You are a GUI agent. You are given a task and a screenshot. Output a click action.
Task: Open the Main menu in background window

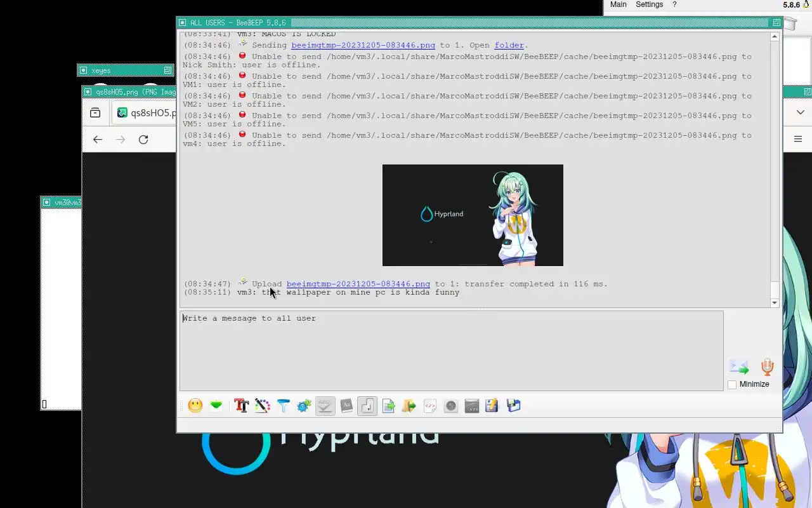pos(618,4)
